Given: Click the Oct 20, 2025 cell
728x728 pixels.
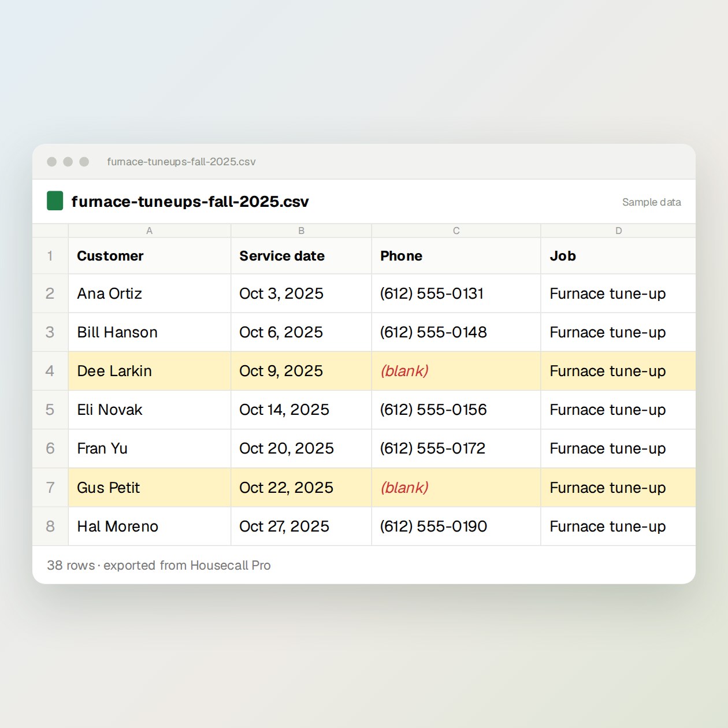Looking at the screenshot, I should point(301,448).
